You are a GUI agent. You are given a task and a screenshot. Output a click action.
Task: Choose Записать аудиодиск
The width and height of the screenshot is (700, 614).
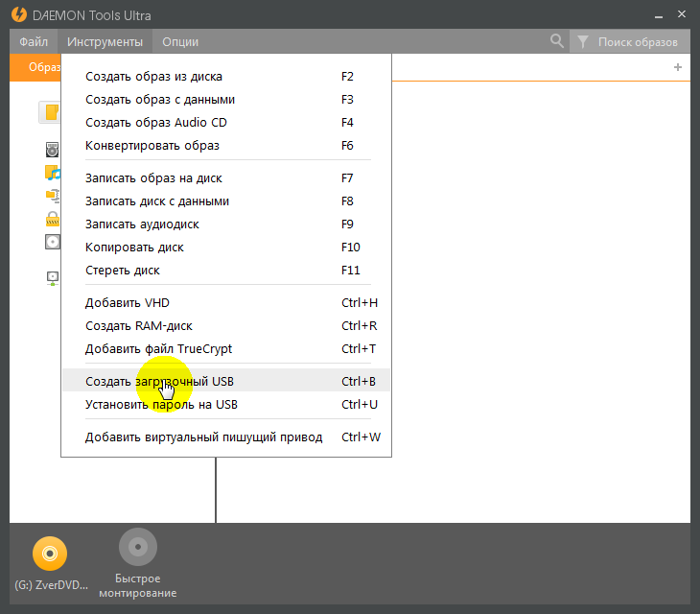pyautogui.click(x=226, y=224)
